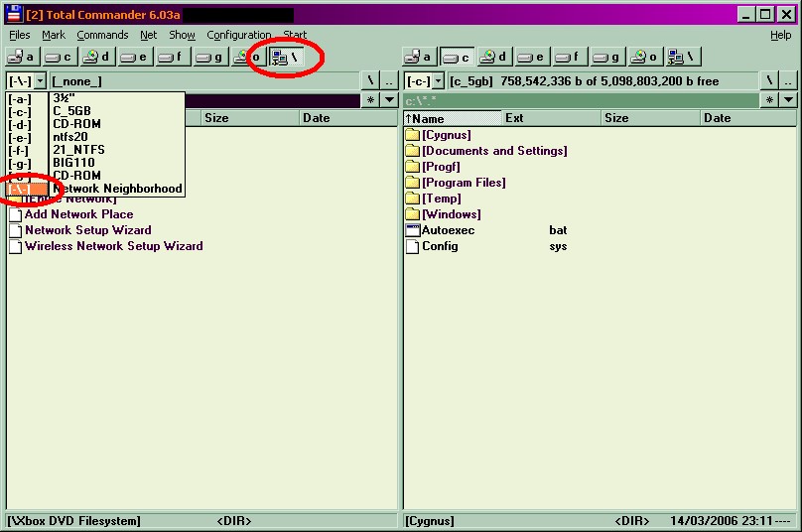Image resolution: width=802 pixels, height=532 pixels.
Task: Open right panel drive dropdown arrow
Action: 438,80
